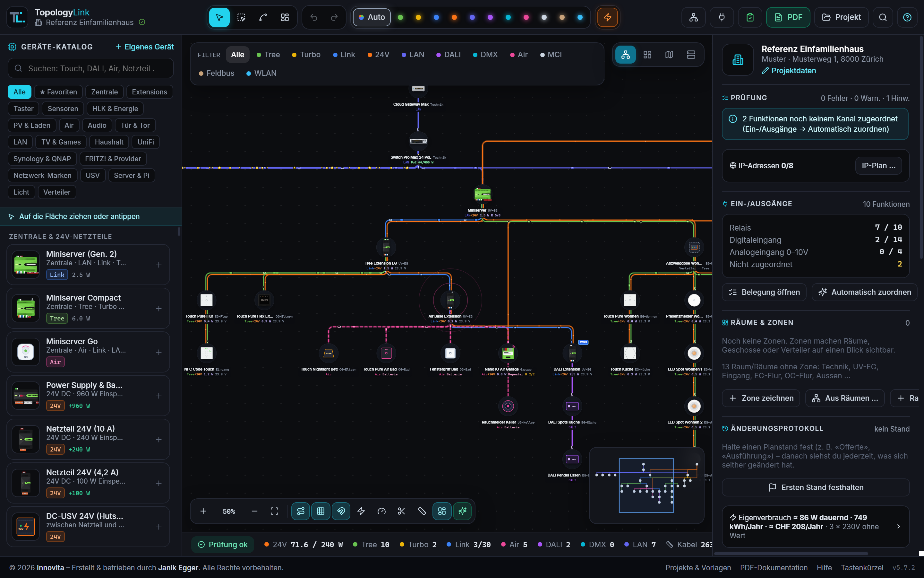This screenshot has height=578, width=924.
Task: Toggle the green sparkle auto-layout button
Action: click(462, 511)
